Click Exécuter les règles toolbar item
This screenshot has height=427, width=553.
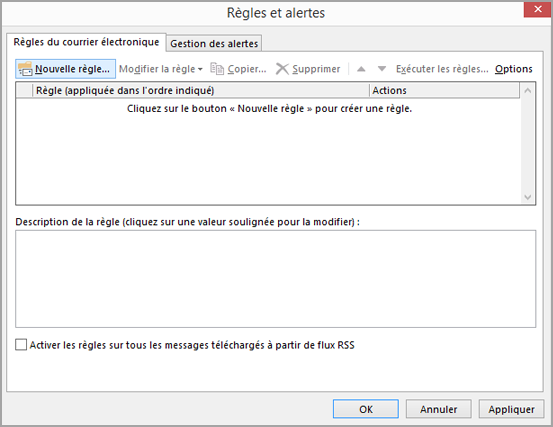pos(442,69)
